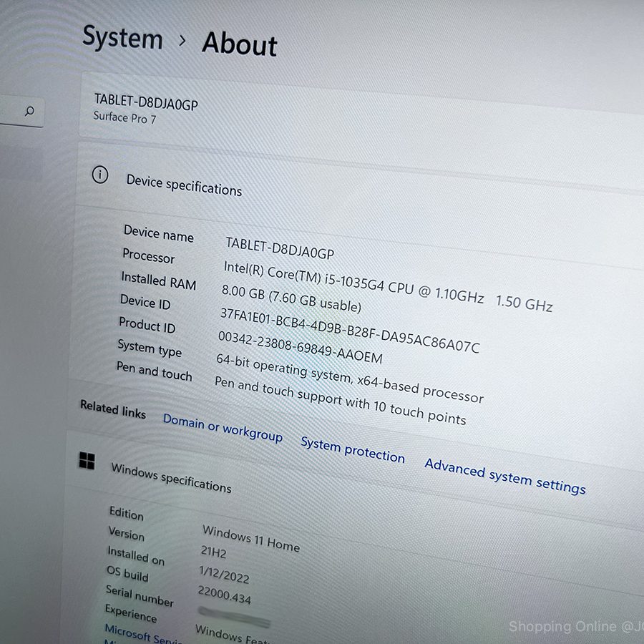Click the System type label
Screen dimensions: 644x644
[150, 348]
